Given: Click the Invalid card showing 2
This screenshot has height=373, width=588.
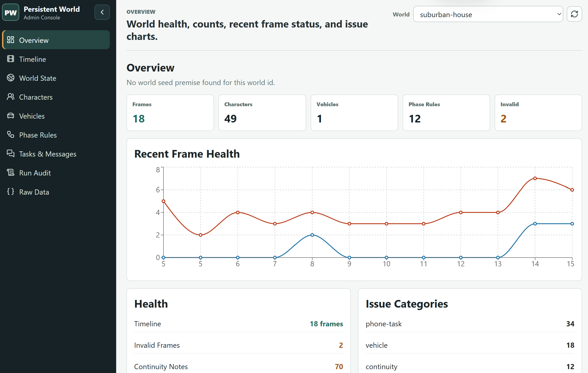Looking at the screenshot, I should pyautogui.click(x=538, y=113).
